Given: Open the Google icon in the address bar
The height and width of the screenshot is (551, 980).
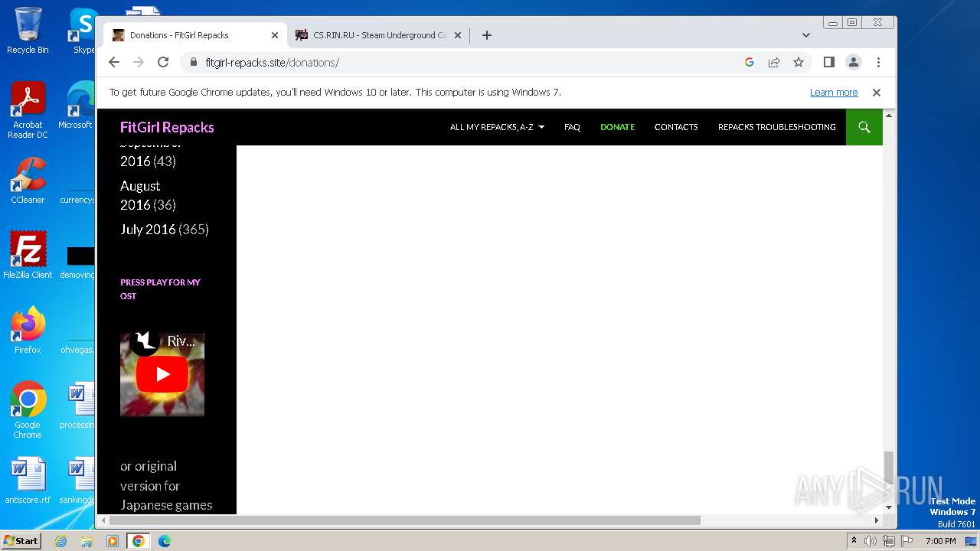Looking at the screenshot, I should 750,62.
